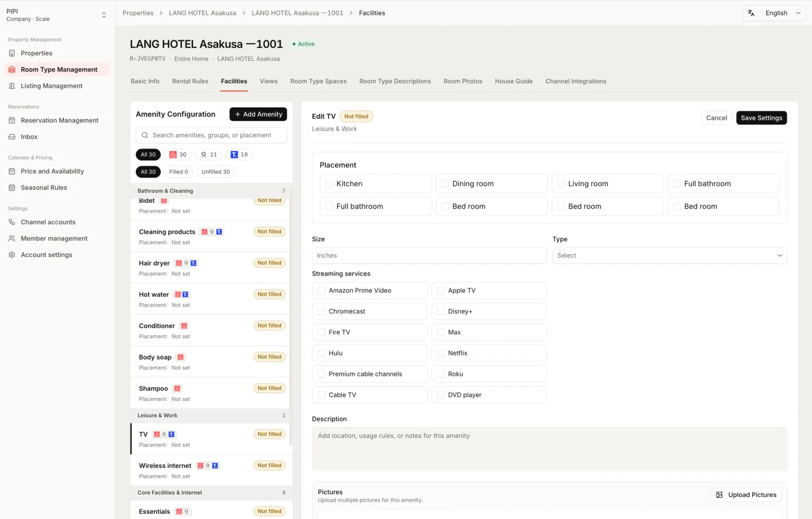The width and height of the screenshot is (812, 519).
Task: Filter amenities by the channel showing 21
Action: coord(209,155)
